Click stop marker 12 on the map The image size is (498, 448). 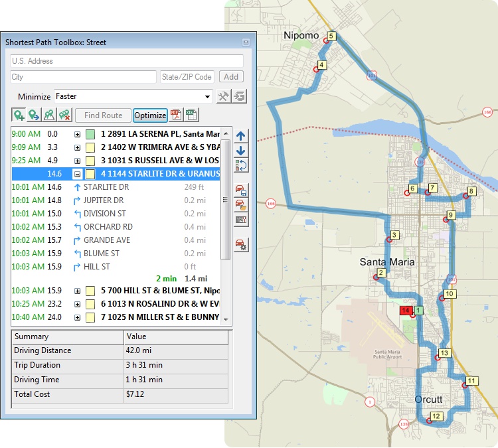[x=436, y=417]
